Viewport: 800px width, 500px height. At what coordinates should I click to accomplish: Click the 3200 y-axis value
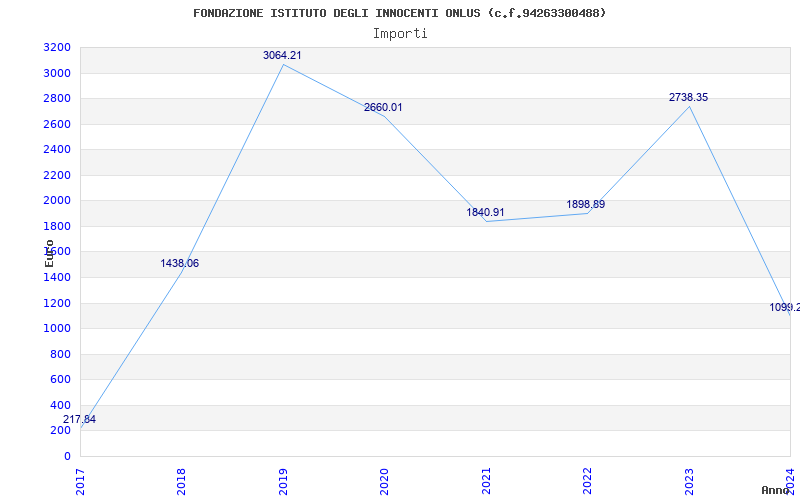coord(57,48)
